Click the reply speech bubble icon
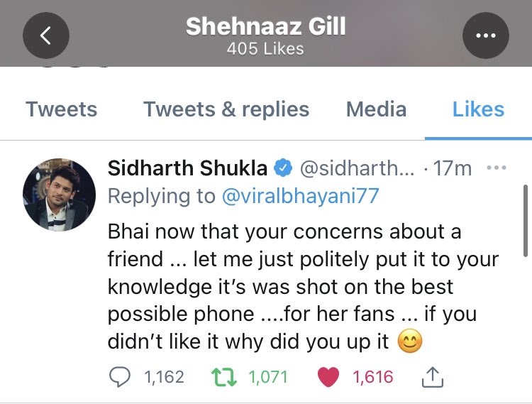The width and height of the screenshot is (532, 404). (x=119, y=377)
